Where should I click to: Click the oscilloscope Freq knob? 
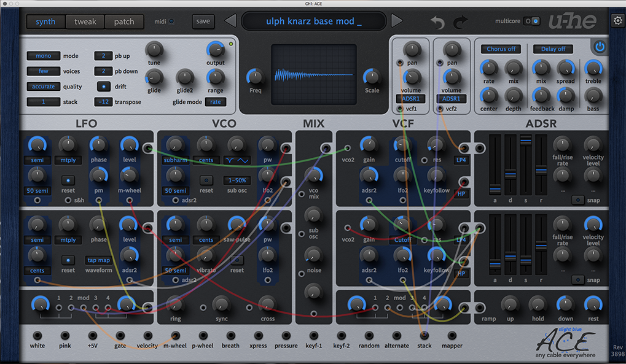coord(255,77)
